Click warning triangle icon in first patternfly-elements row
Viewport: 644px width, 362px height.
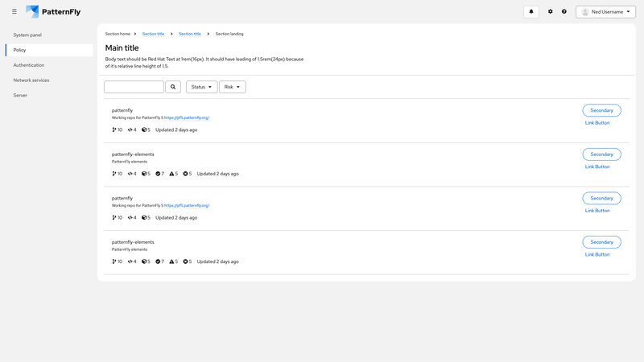171,174
